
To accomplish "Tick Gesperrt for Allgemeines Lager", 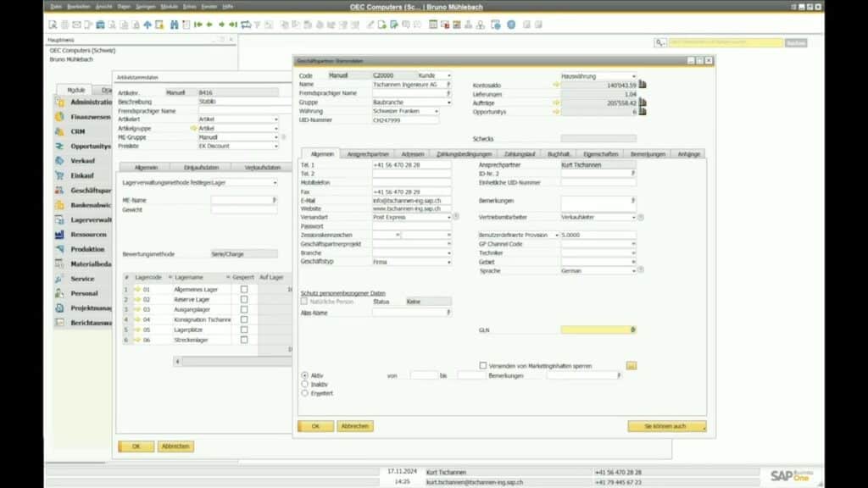I will tap(244, 290).
